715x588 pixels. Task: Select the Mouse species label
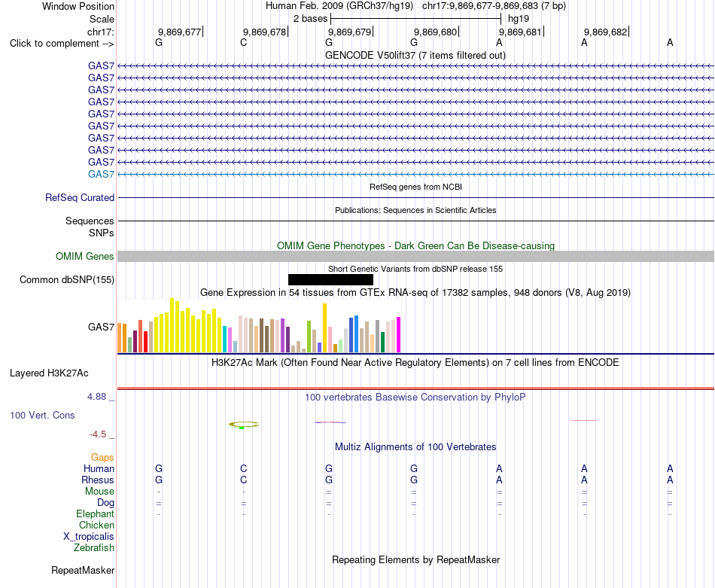99,492
